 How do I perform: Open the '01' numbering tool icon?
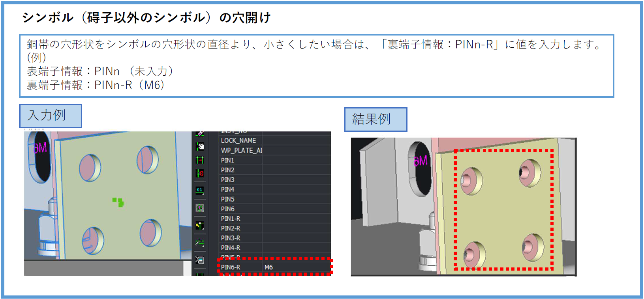pos(200,190)
